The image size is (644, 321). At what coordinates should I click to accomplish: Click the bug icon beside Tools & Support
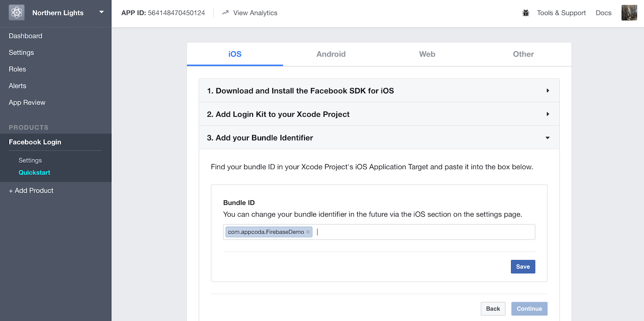526,13
